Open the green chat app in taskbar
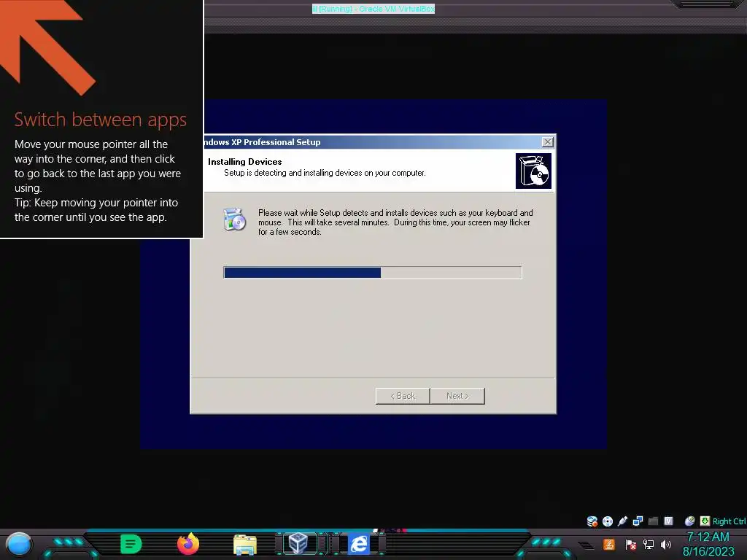This screenshot has width=747, height=560. (x=131, y=544)
